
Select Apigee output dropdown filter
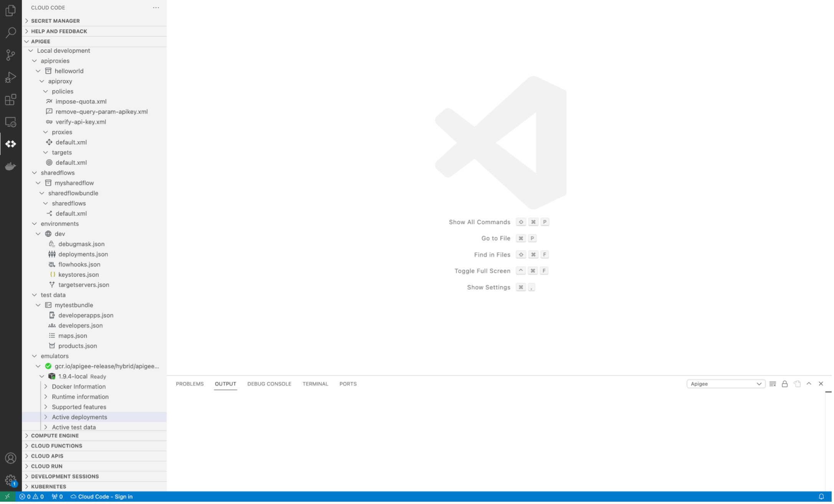click(725, 383)
